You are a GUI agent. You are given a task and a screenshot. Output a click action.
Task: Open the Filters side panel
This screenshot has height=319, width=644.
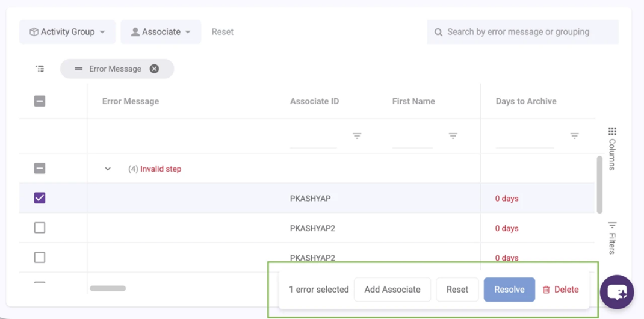tap(612, 238)
